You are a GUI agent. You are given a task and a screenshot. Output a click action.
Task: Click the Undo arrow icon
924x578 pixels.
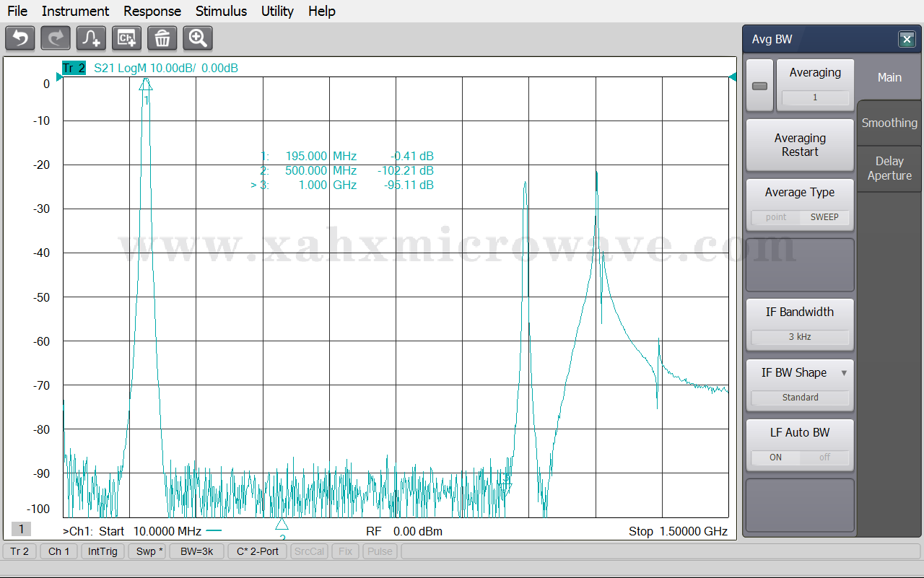[x=20, y=38]
